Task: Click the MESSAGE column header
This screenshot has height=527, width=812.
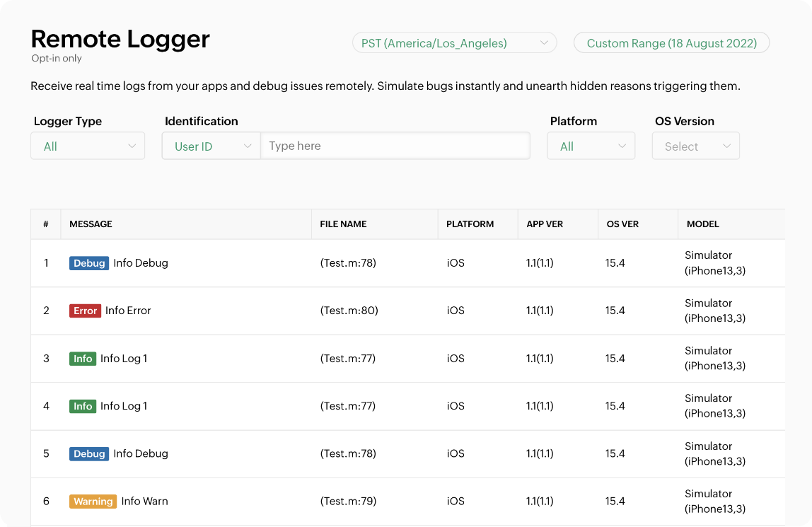Action: point(90,224)
